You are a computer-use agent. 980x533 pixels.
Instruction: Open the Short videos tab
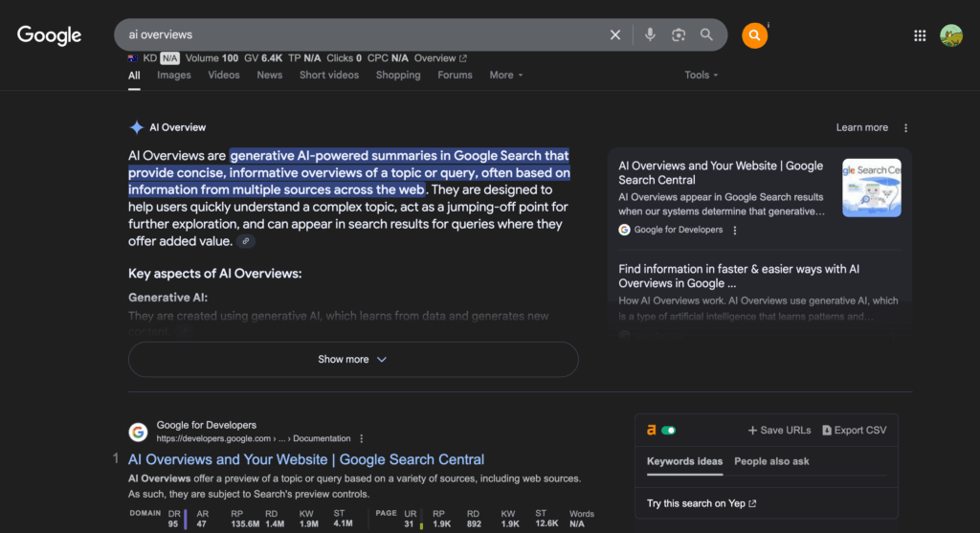pos(329,75)
